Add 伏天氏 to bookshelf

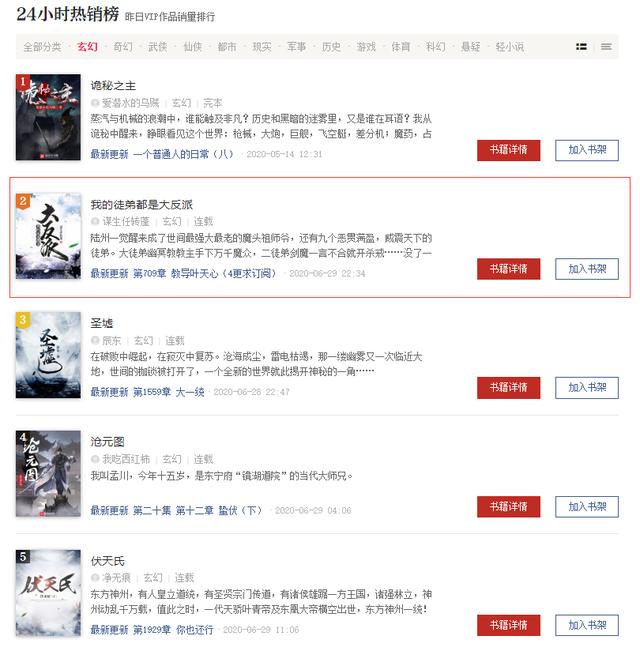coord(587,625)
